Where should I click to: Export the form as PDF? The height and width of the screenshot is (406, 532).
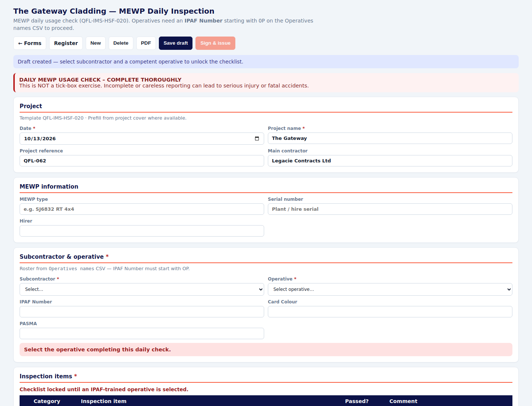[146, 43]
